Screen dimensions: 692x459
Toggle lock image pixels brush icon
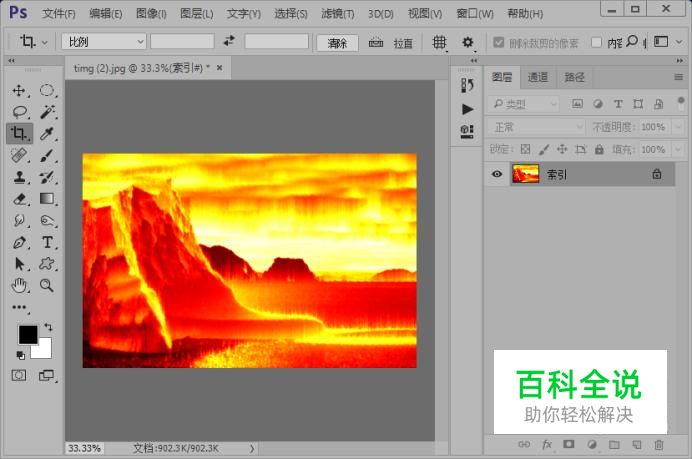point(544,149)
